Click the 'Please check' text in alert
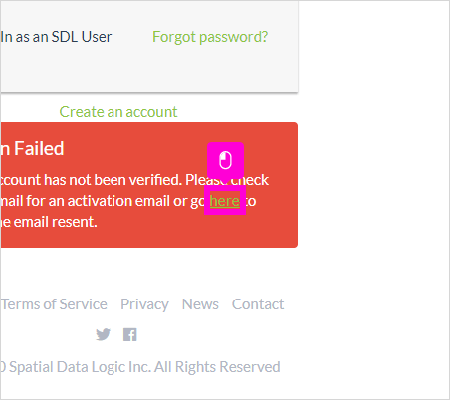Screen dimensions: 450x400 click(227, 180)
